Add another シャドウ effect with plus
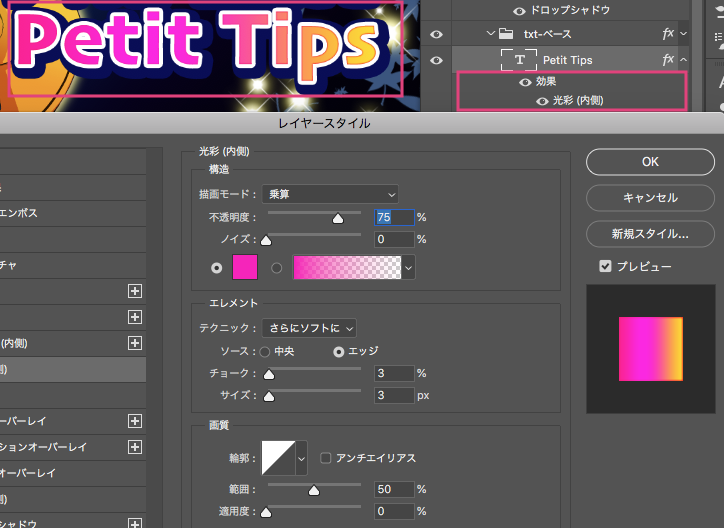 (135, 523)
